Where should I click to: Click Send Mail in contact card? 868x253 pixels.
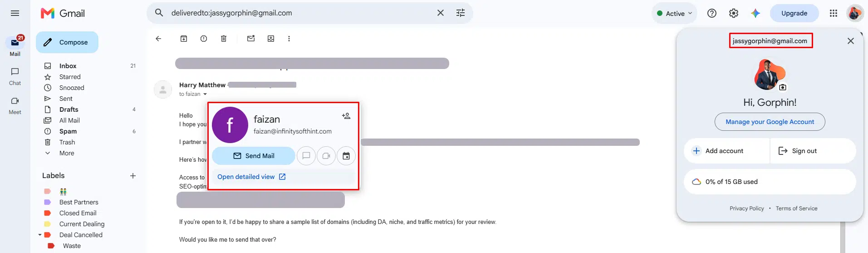[254, 156]
